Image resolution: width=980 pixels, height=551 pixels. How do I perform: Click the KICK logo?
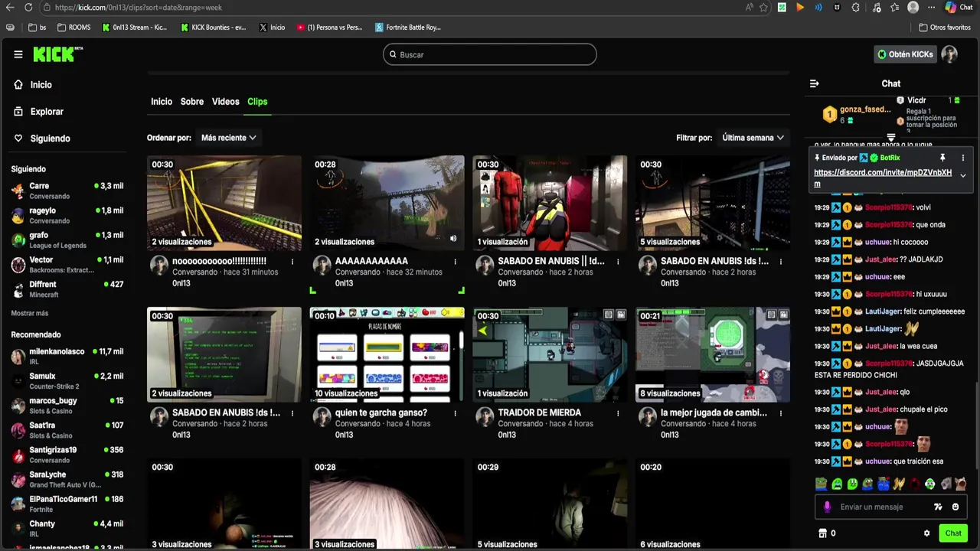pyautogui.click(x=57, y=54)
